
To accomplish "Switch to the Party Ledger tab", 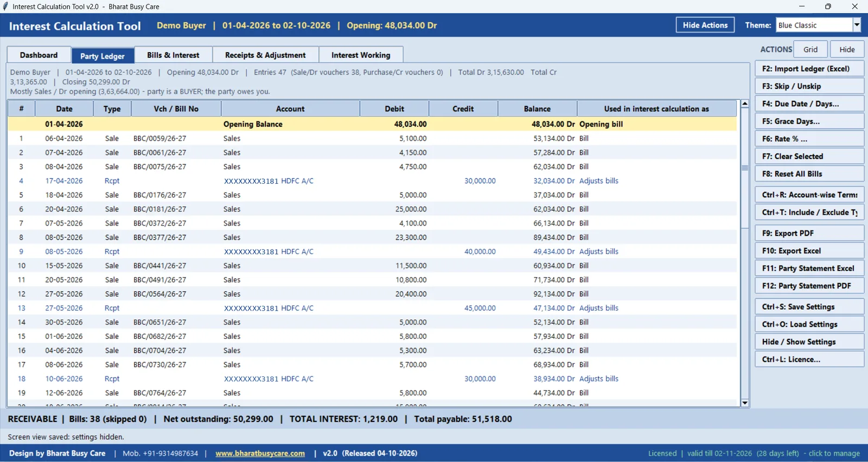I will coord(103,55).
